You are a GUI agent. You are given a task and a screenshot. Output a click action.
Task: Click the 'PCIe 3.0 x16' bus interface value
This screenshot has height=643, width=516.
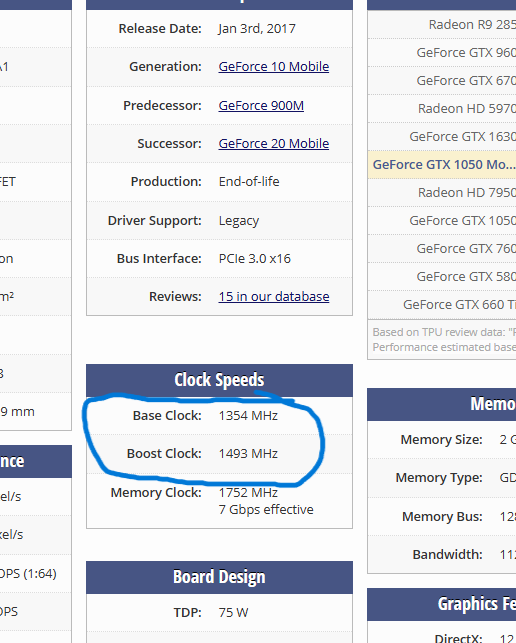255,259
